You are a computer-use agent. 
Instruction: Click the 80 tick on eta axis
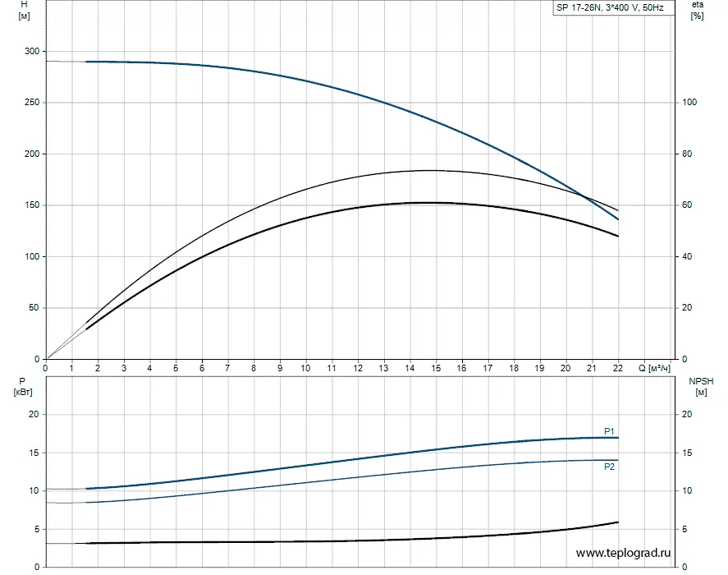(x=690, y=154)
